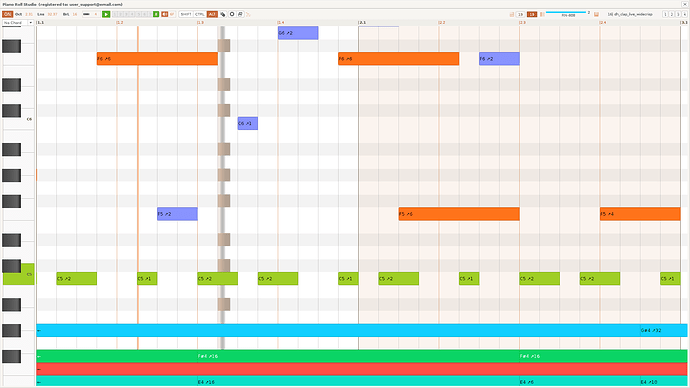Click the speaker volume icon
Image resolution: width=690 pixels, height=388 pixels.
click(x=165, y=15)
